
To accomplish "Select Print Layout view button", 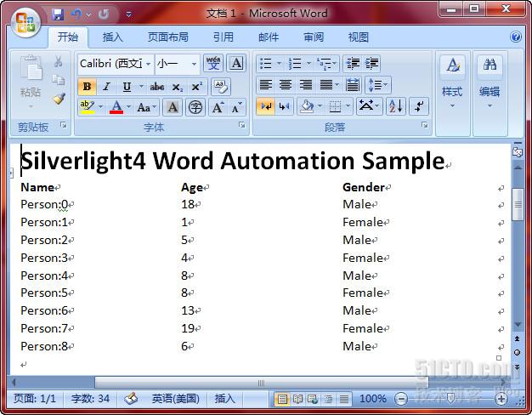I will click(x=282, y=399).
